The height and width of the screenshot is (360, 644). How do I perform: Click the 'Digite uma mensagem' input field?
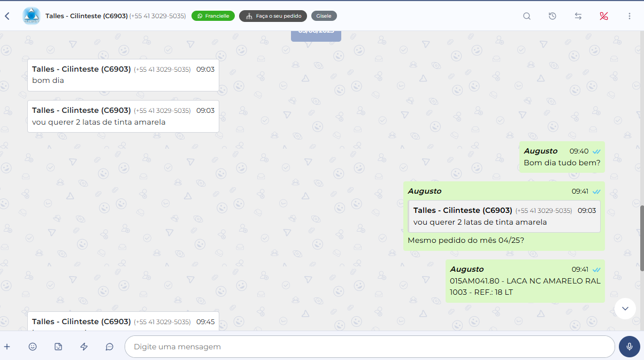(x=369, y=347)
